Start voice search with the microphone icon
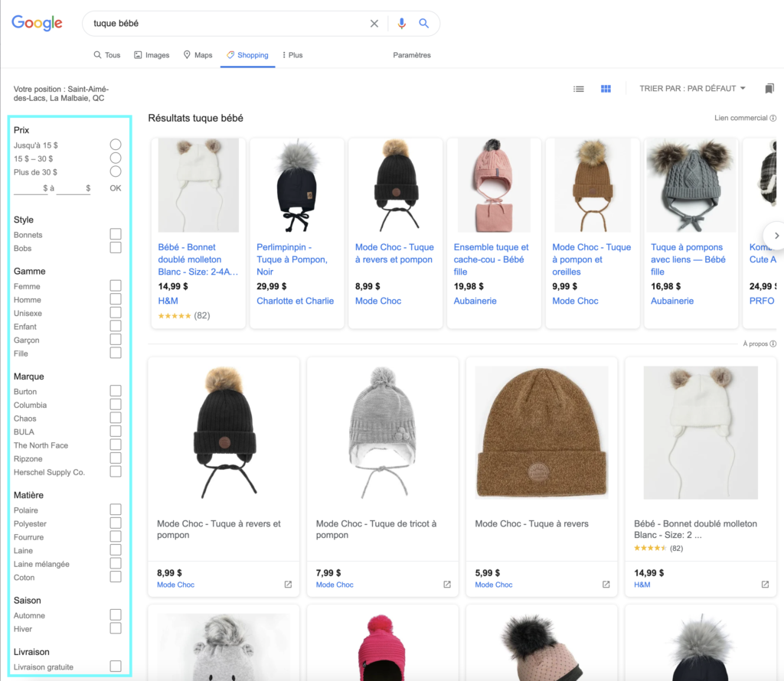 [x=401, y=24]
